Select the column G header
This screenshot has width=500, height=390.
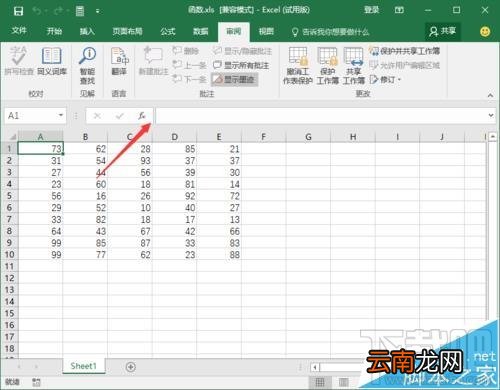[308, 137]
